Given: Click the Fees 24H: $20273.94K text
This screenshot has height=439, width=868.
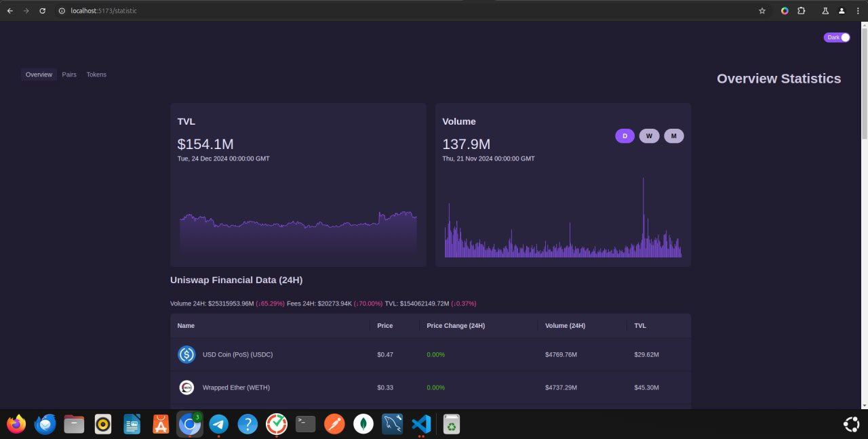Looking at the screenshot, I should tap(319, 304).
